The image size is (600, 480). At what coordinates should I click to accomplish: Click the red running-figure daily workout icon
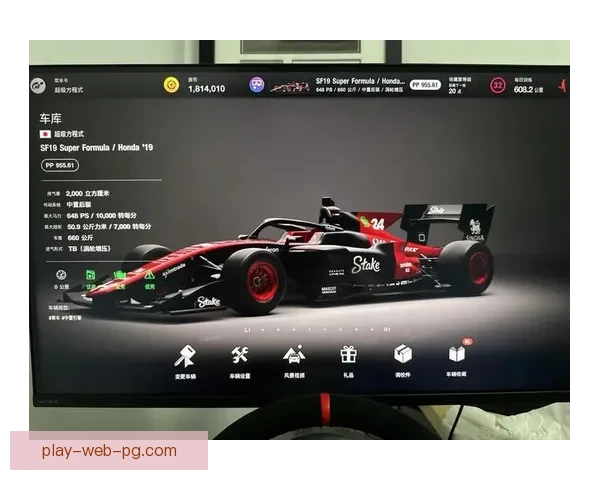562,85
